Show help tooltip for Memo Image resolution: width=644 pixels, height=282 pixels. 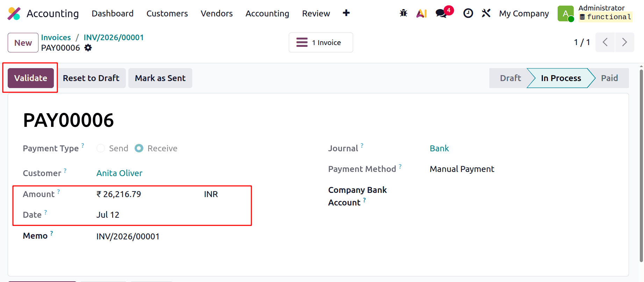[x=51, y=233]
